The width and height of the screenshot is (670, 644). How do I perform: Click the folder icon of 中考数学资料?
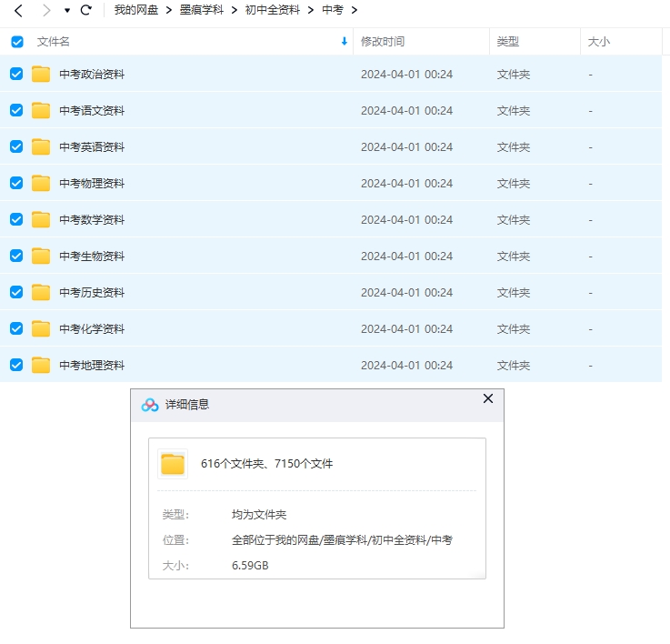click(x=41, y=220)
